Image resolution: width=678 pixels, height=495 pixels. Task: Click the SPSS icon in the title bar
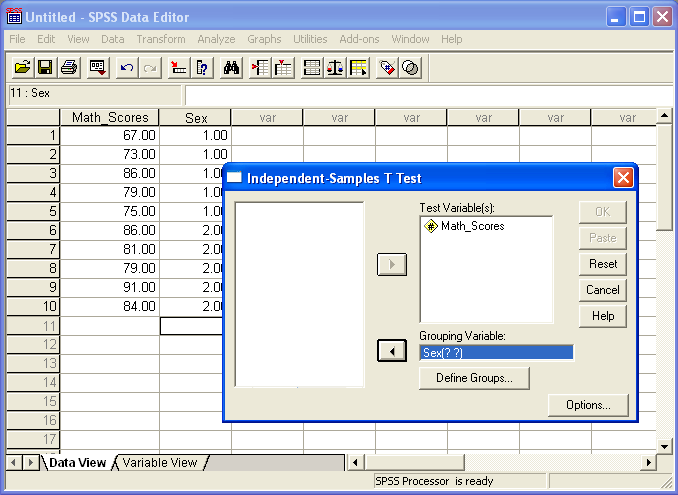[x=14, y=16]
